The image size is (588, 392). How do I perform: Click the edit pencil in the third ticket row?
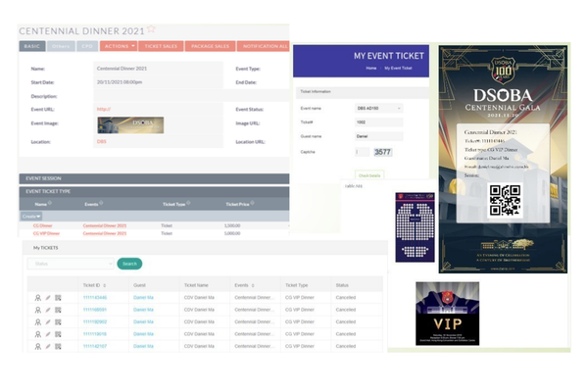pos(48,321)
